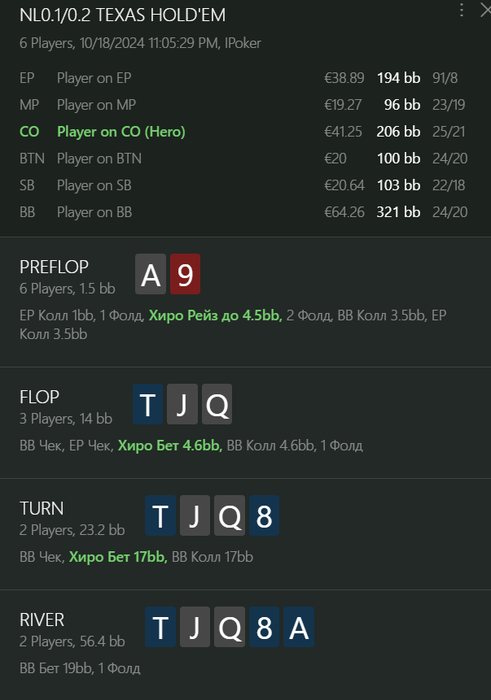Click the BB Бет 19bb river action
The width and height of the screenshot is (491, 700).
(x=56, y=668)
